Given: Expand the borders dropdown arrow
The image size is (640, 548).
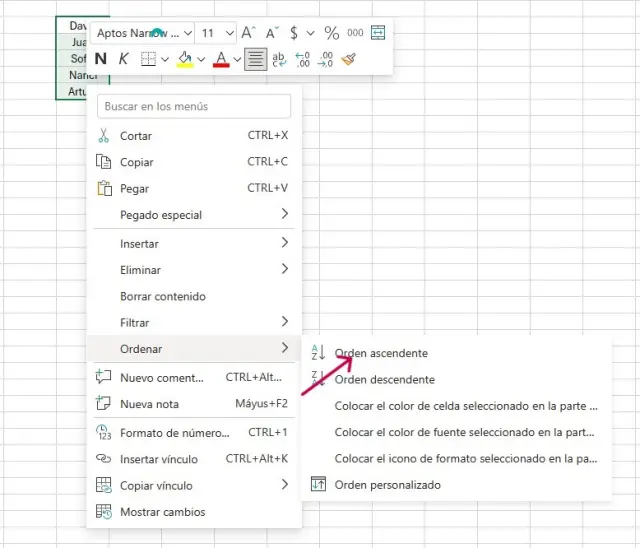Looking at the screenshot, I should click(165, 59).
